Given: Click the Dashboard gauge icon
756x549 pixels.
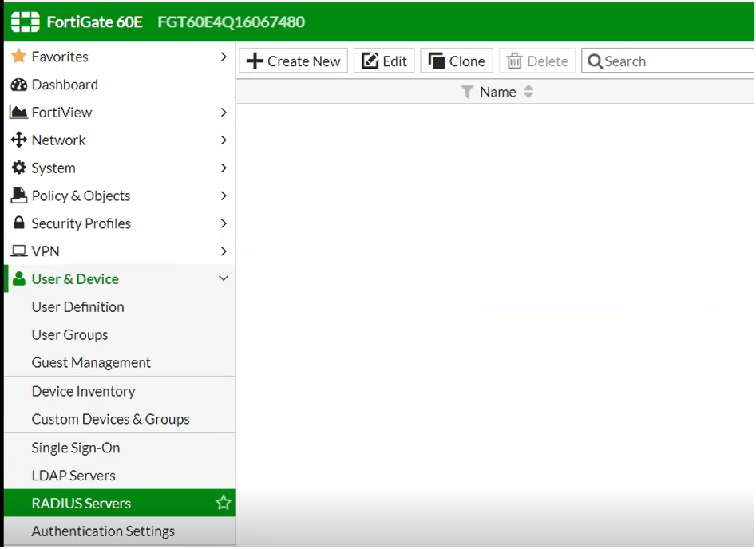Looking at the screenshot, I should tap(18, 85).
